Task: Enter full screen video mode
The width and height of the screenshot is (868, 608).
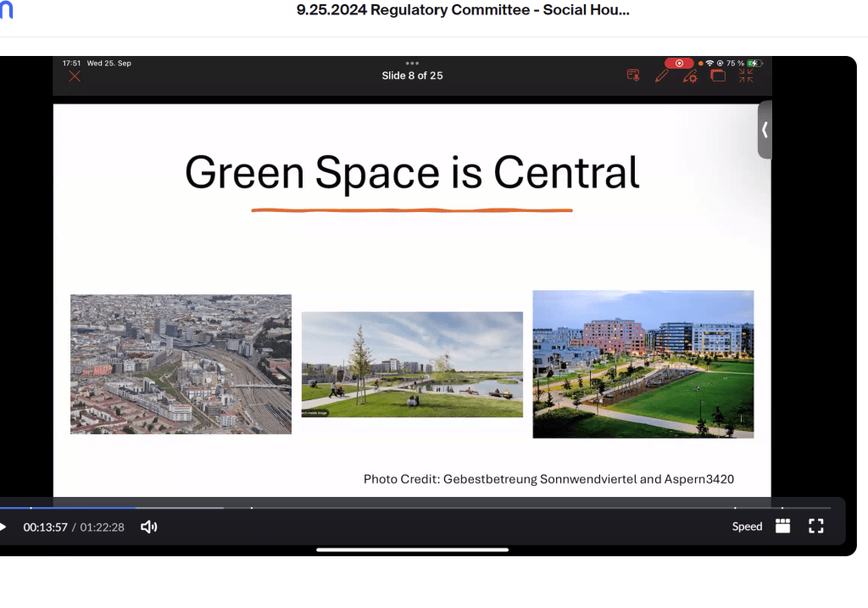Action: click(815, 527)
